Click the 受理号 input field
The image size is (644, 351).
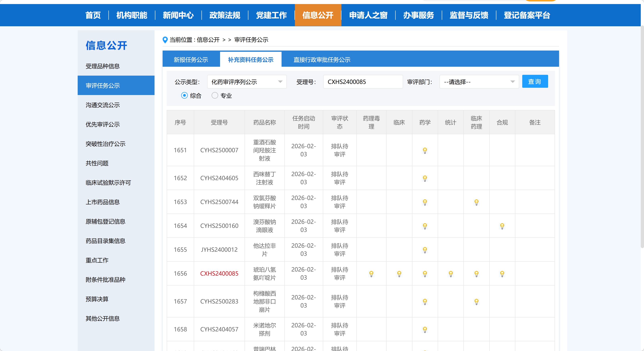tap(362, 82)
